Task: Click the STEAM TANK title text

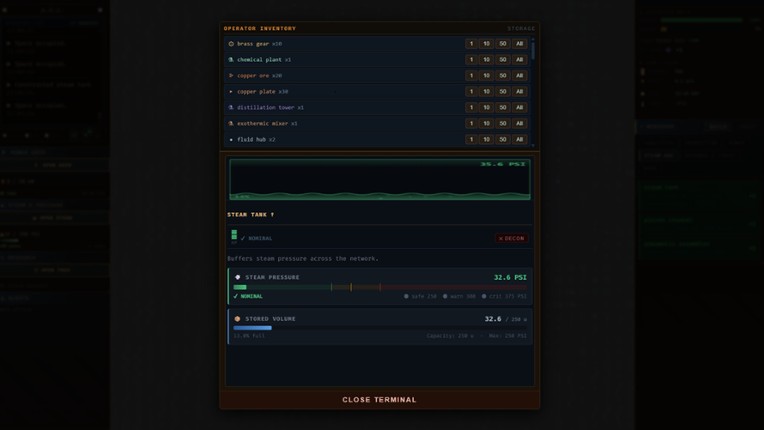Action: tap(250, 214)
